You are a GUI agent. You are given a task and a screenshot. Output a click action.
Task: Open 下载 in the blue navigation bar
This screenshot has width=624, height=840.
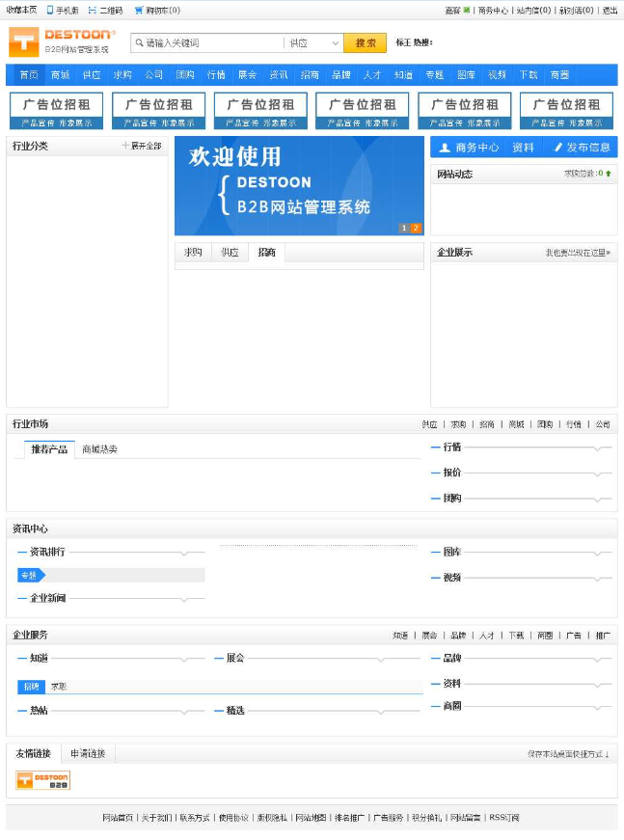click(529, 75)
